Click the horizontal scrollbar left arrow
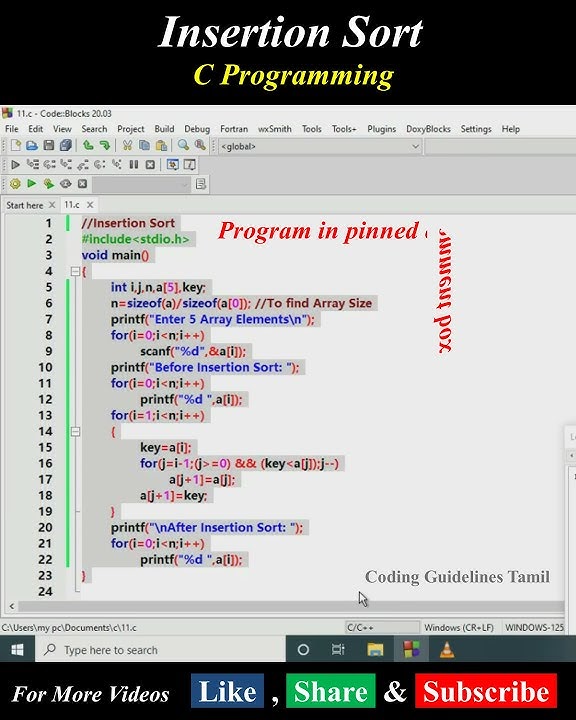Viewport: 576px width, 720px height. click(x=12, y=607)
